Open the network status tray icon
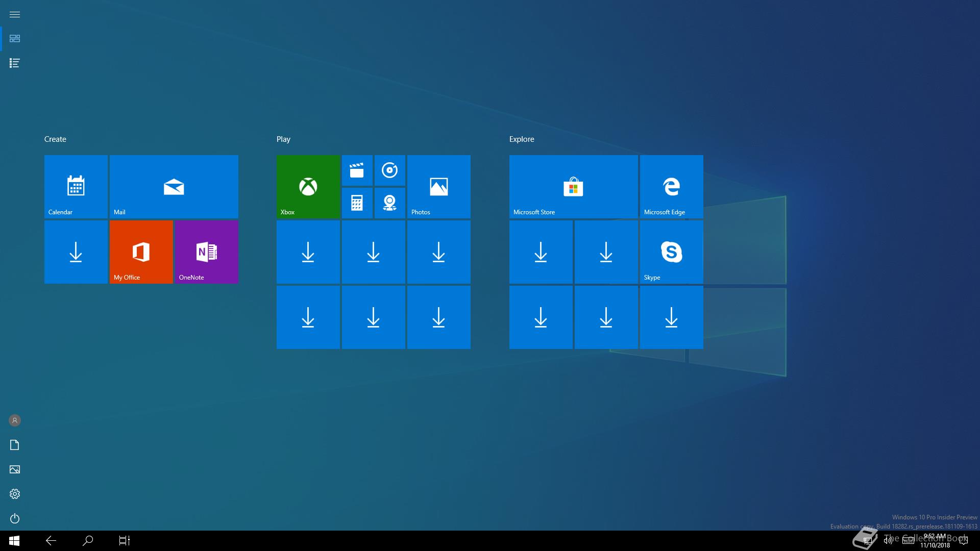The width and height of the screenshot is (980, 551). [x=867, y=541]
